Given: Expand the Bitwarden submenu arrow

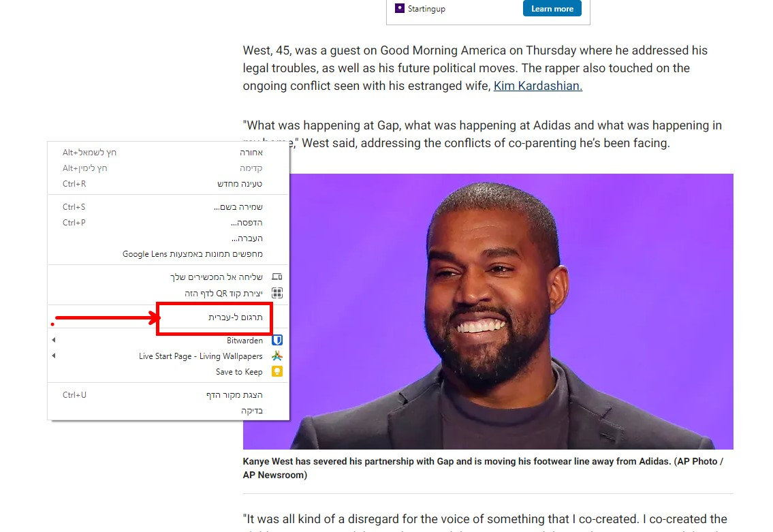Looking at the screenshot, I should click(x=54, y=340).
